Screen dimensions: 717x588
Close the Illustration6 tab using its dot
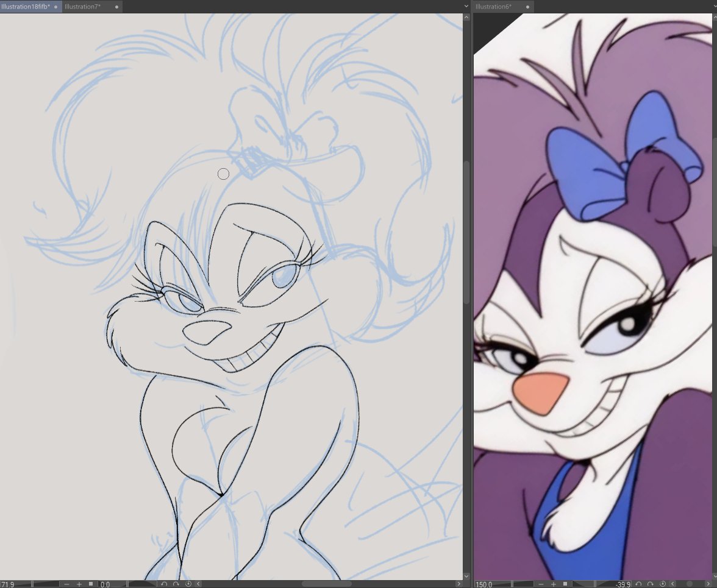[528, 7]
